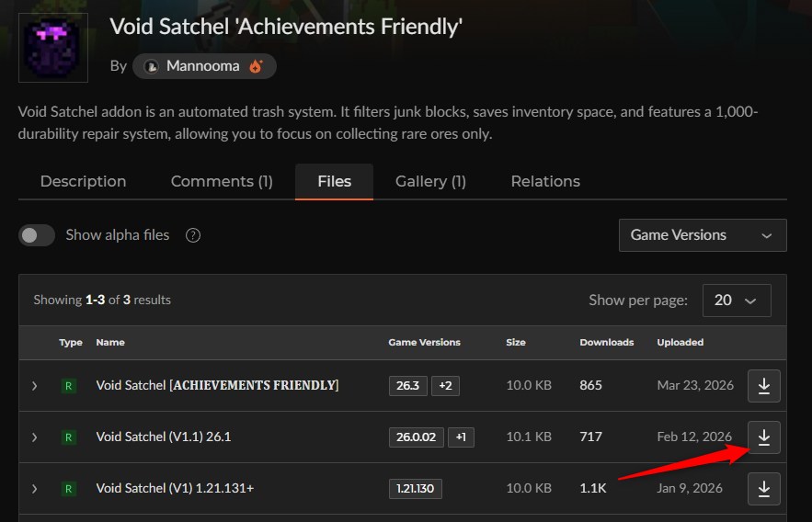Click the help icon beside Show alpha files
This screenshot has height=522, width=812.
[x=193, y=235]
